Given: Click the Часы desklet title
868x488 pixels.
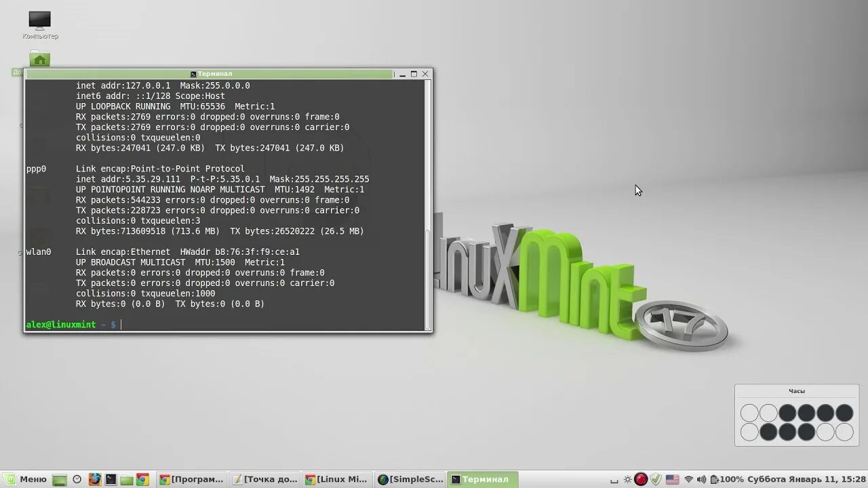Looking at the screenshot, I should tap(797, 391).
